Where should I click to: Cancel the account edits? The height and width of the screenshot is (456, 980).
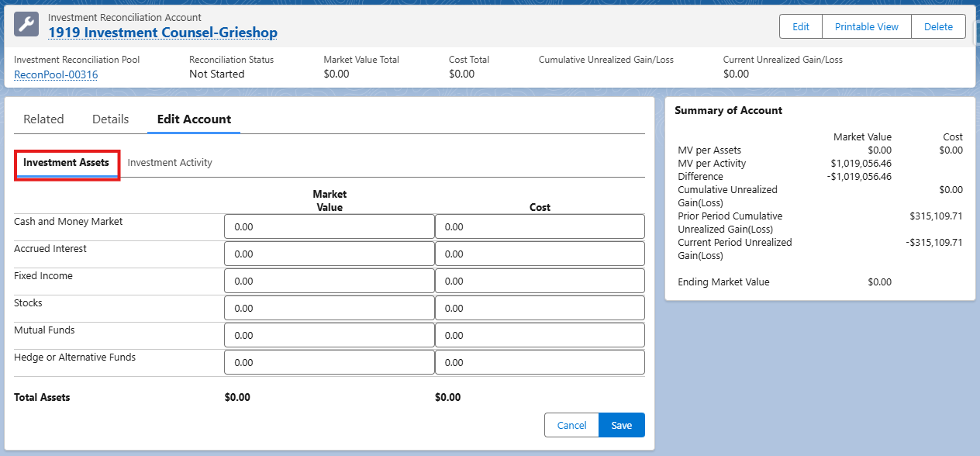(571, 426)
